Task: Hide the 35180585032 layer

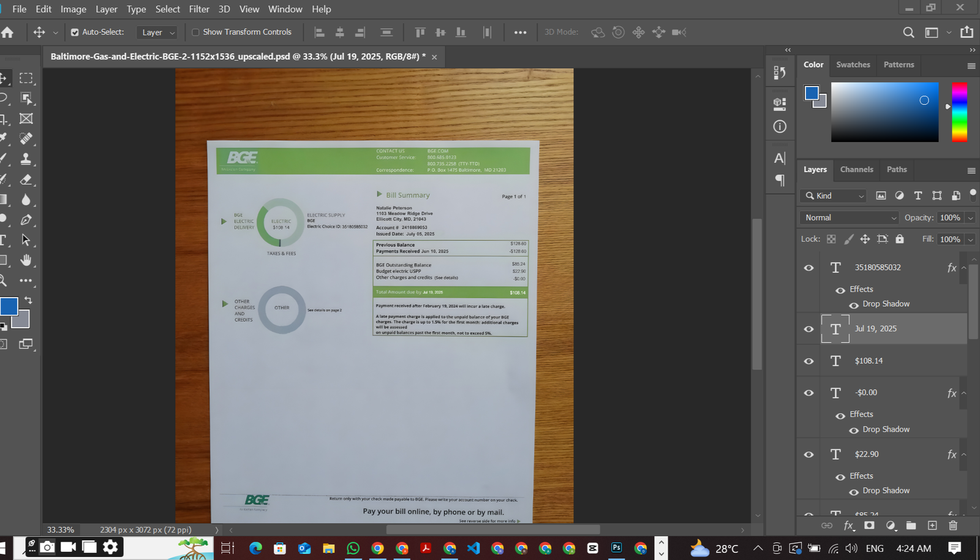Action: pyautogui.click(x=809, y=268)
